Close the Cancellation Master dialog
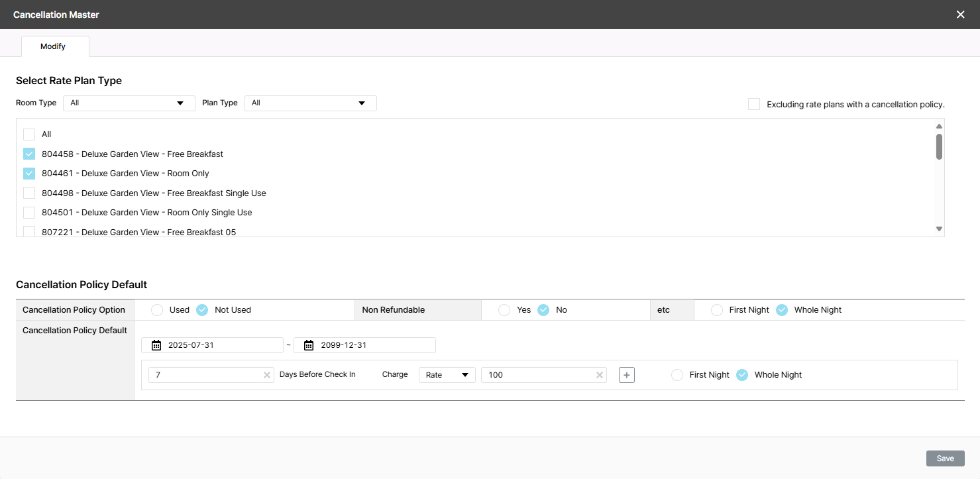Image resolution: width=980 pixels, height=479 pixels. (x=960, y=15)
